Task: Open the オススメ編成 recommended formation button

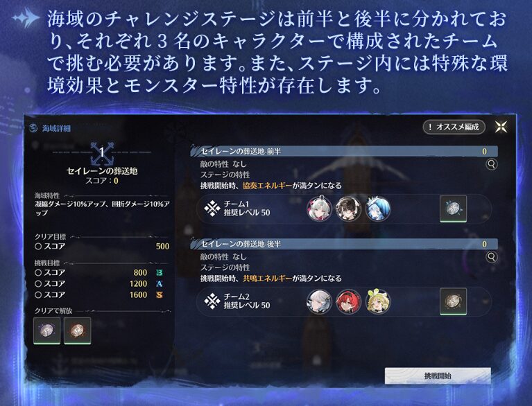Action: click(454, 127)
